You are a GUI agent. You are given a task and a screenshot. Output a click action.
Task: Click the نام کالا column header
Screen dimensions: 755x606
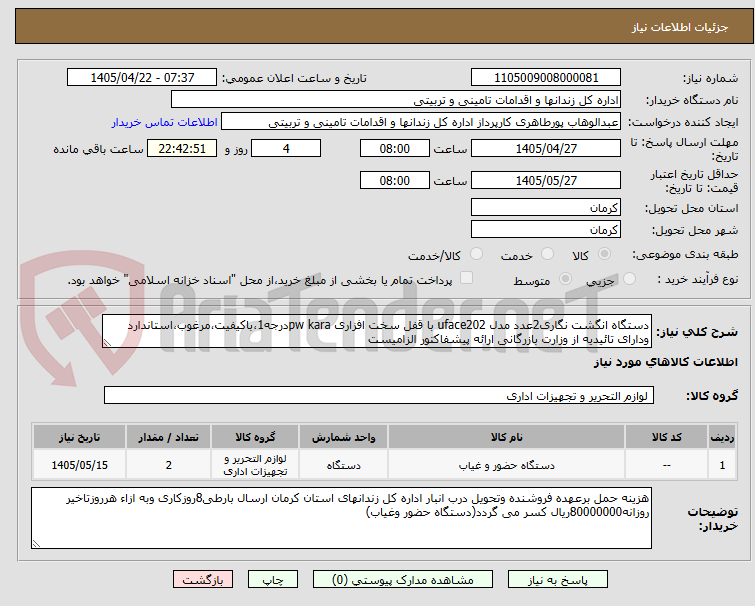[x=506, y=437]
